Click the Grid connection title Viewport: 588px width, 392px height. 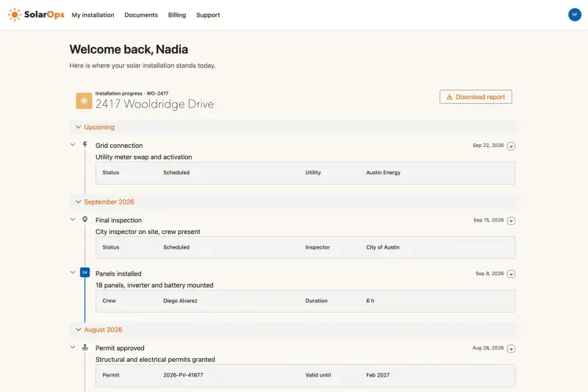pos(119,146)
